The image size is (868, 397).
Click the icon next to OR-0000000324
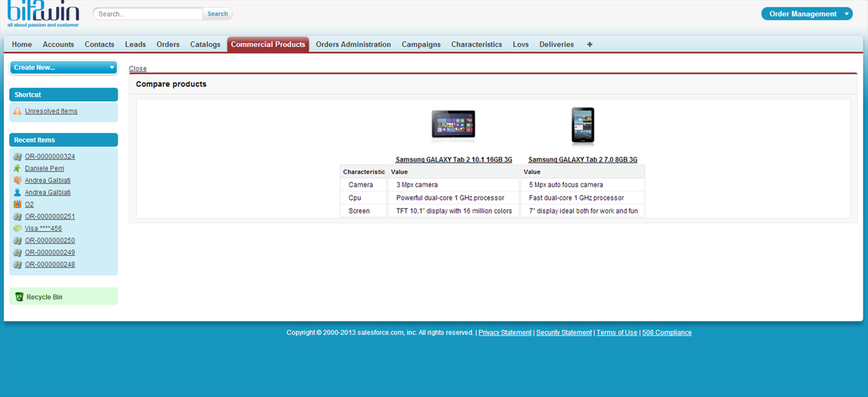tap(17, 157)
